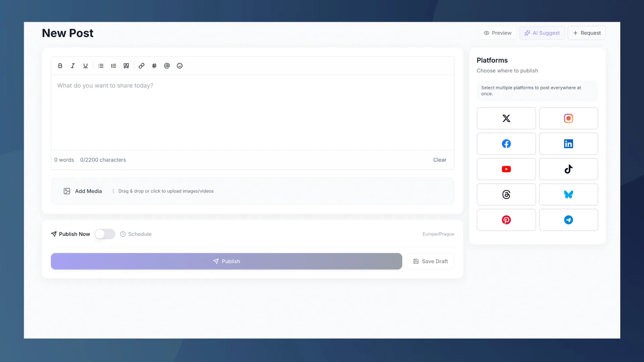Image resolution: width=644 pixels, height=362 pixels.
Task: Click the purple Publish button
Action: (226, 261)
